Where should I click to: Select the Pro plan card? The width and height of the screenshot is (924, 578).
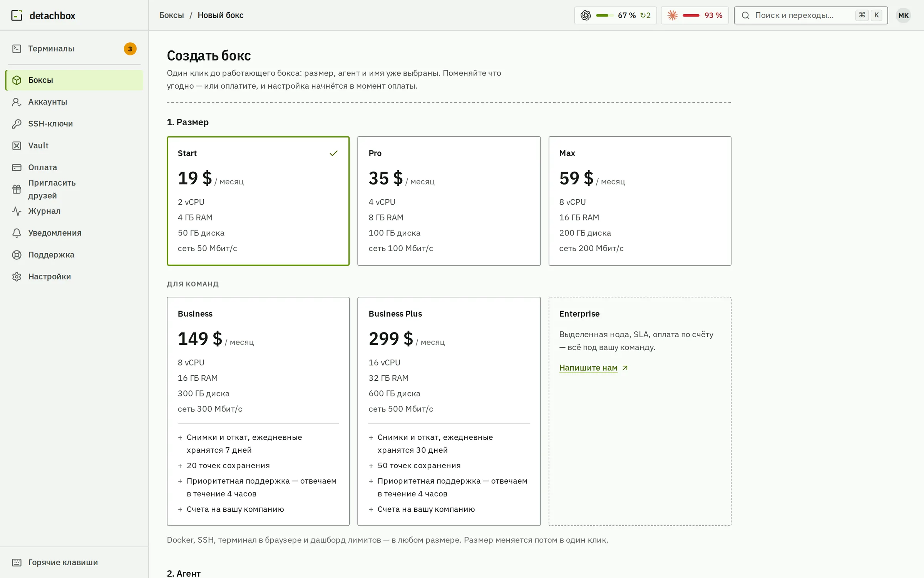(449, 201)
